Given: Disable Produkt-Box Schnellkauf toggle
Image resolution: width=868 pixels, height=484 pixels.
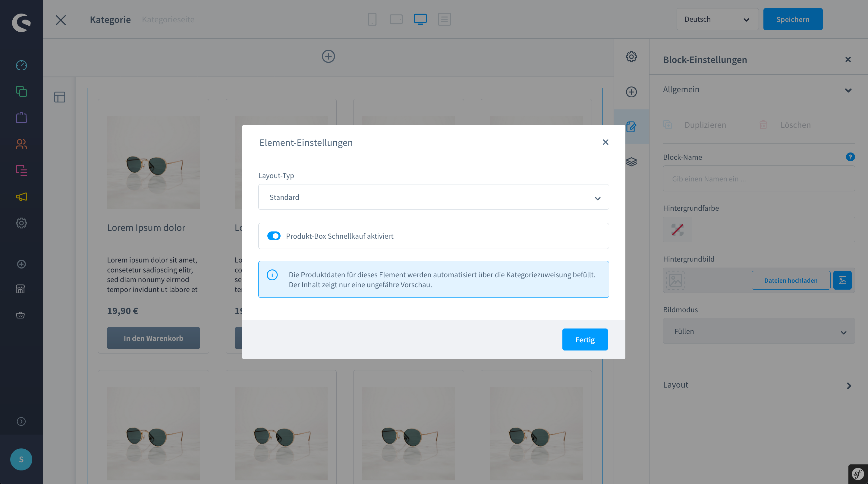Looking at the screenshot, I should tap(274, 236).
